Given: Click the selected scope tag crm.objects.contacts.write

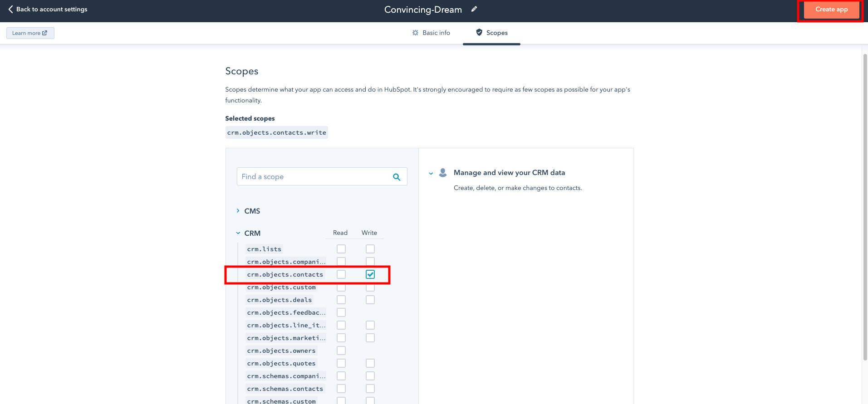Looking at the screenshot, I should tap(276, 132).
